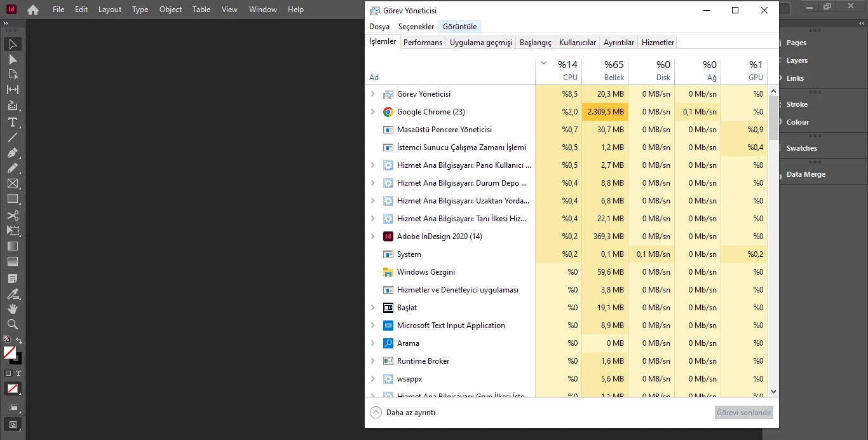Image resolution: width=868 pixels, height=440 pixels.
Task: Switch to the Performans tab
Action: (x=423, y=43)
